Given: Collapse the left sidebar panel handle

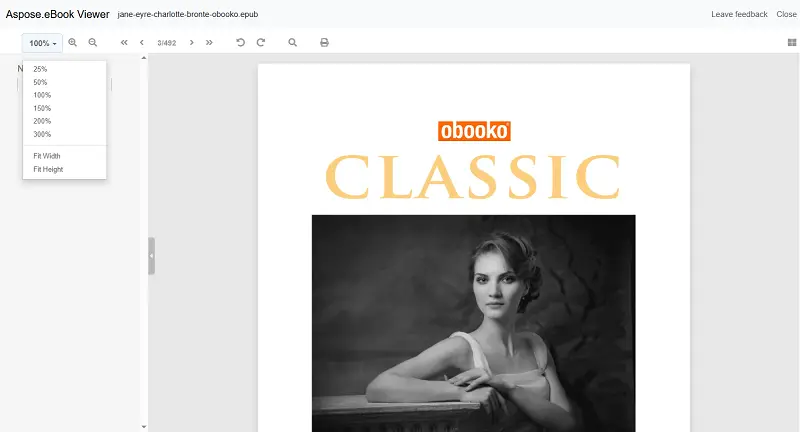Looking at the screenshot, I should pyautogui.click(x=152, y=256).
